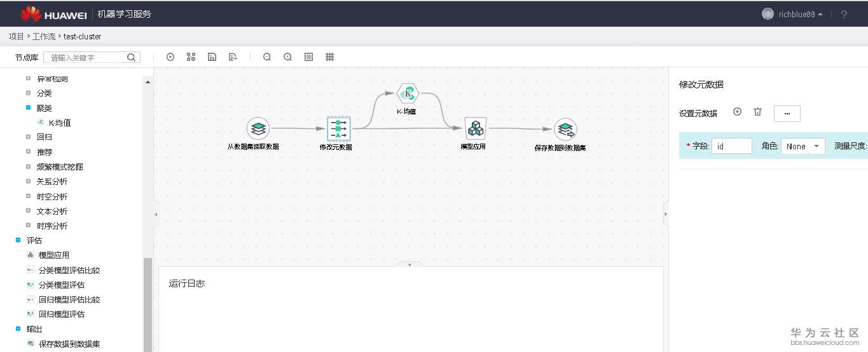Select 回归模型评估 in the node tree
868x352 pixels.
click(62, 314)
